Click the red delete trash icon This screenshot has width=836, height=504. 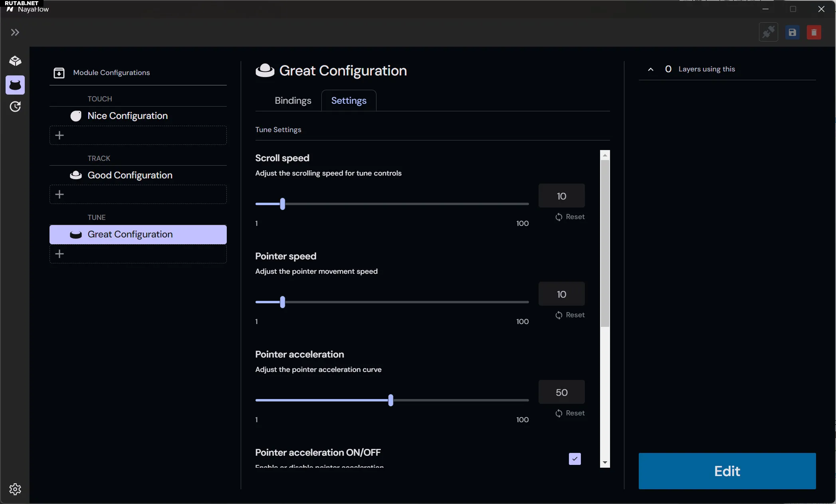[x=814, y=32]
